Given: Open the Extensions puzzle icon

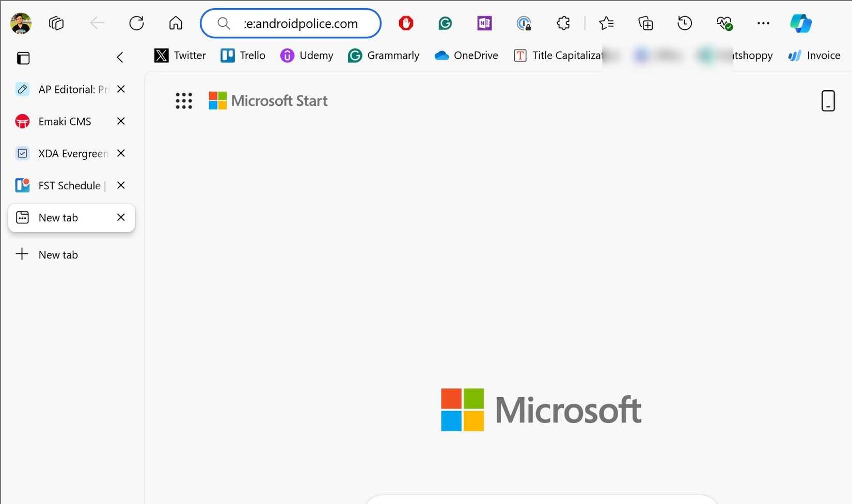Looking at the screenshot, I should [x=563, y=23].
